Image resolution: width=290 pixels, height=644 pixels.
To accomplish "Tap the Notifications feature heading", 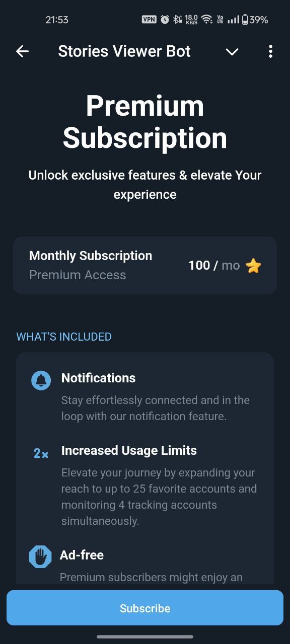I will click(98, 378).
